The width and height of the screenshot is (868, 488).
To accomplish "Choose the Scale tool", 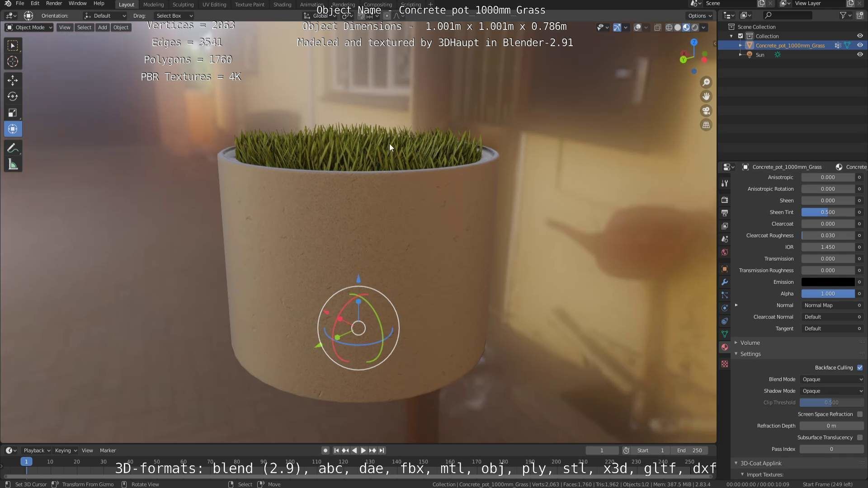I will pyautogui.click(x=13, y=113).
